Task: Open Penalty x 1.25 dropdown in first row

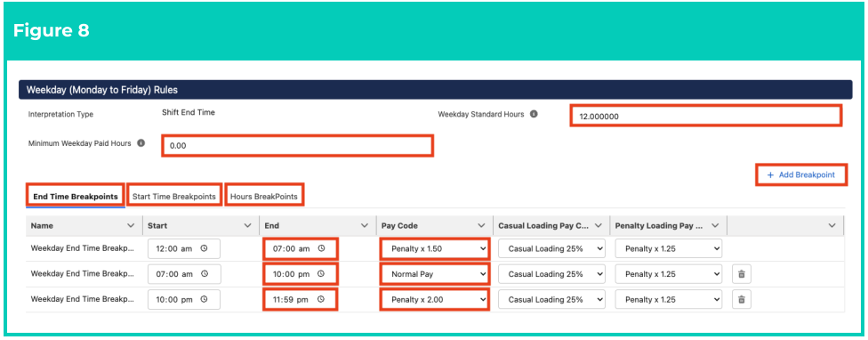Action: point(668,248)
